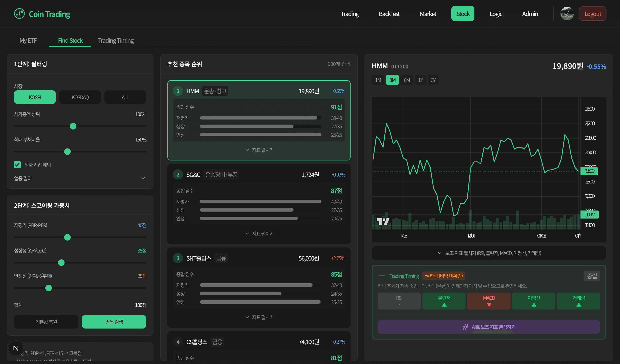Open the user profile avatar
The height and width of the screenshot is (364, 620).
(567, 14)
